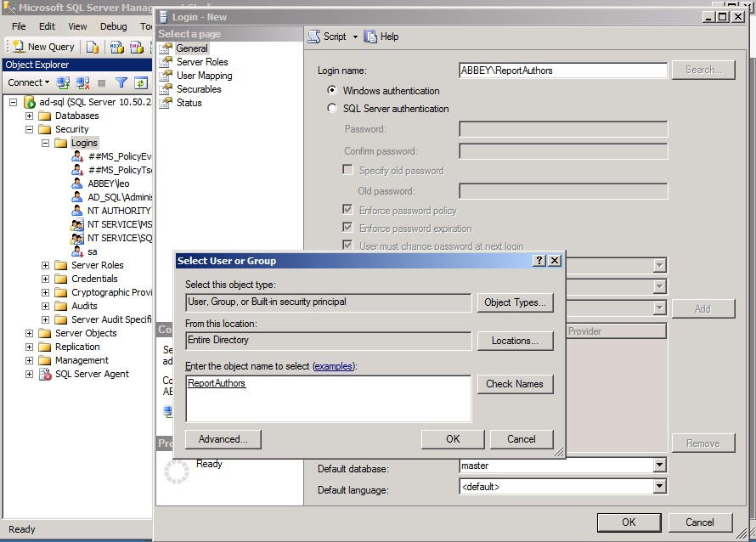Click the AD_SQL\Admin login icon

(77, 197)
